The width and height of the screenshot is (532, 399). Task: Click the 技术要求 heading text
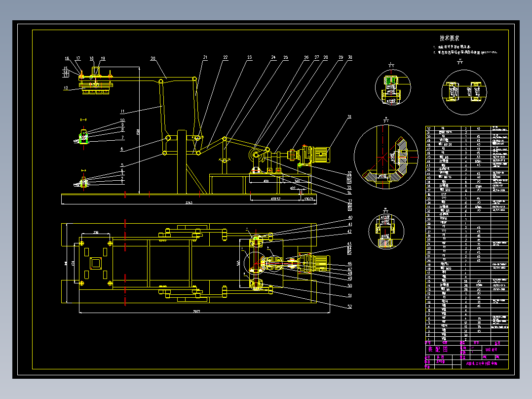point(449,38)
